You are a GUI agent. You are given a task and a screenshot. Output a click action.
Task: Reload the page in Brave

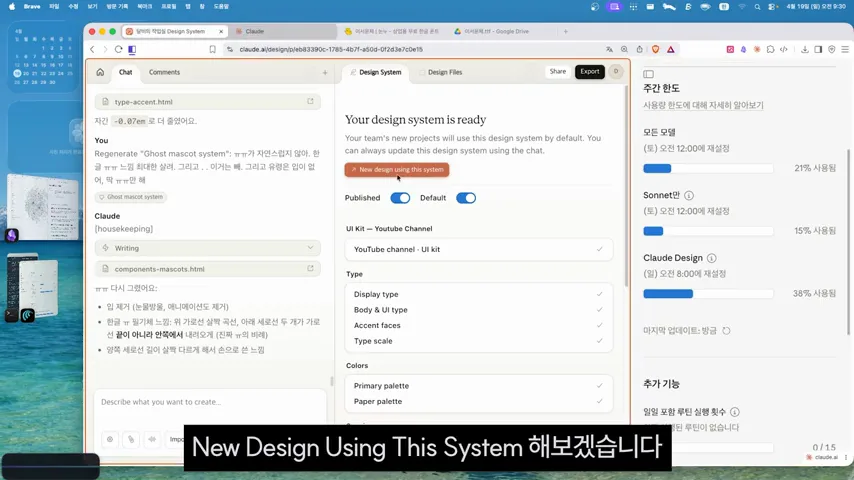tap(118, 49)
